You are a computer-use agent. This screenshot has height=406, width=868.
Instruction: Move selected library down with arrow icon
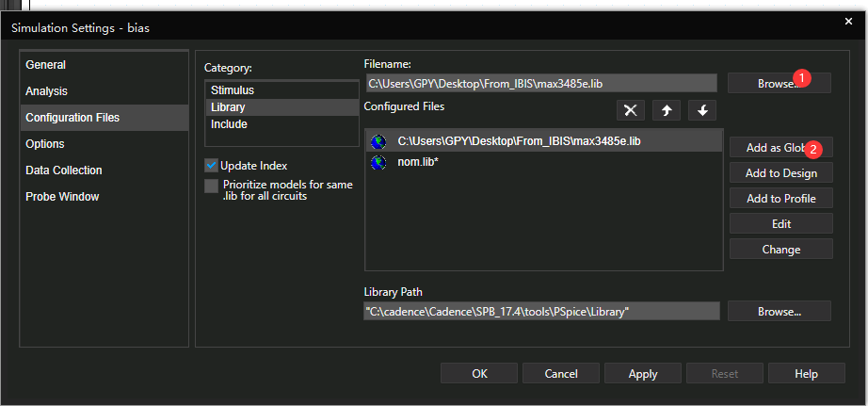(701, 111)
